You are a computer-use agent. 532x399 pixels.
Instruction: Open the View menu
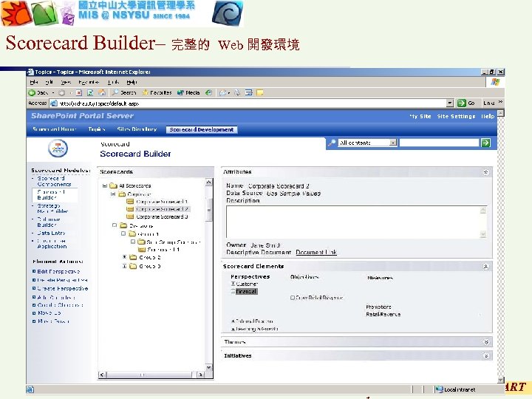[66, 82]
